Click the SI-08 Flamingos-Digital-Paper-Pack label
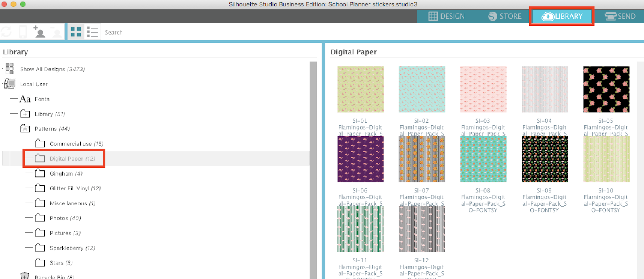The width and height of the screenshot is (644, 279). [x=483, y=200]
